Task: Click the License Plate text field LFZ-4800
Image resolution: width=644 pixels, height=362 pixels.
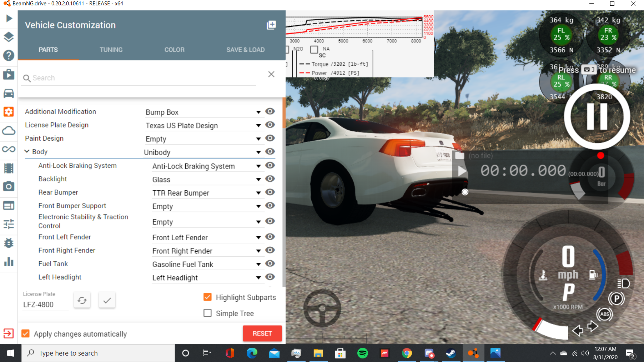Action: tap(45, 305)
